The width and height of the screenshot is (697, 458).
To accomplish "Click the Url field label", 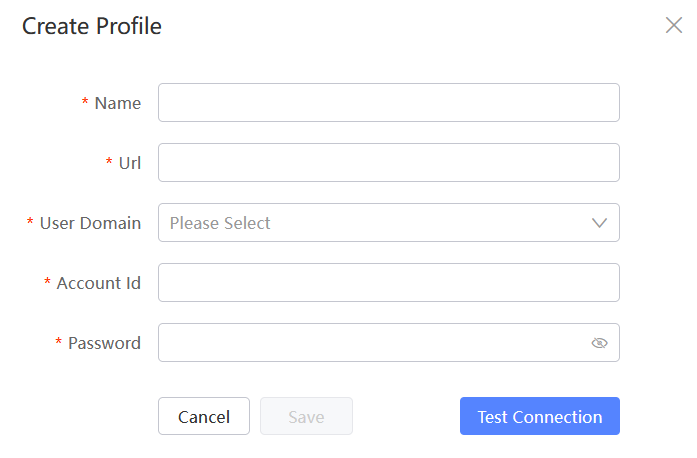I will coord(130,163).
